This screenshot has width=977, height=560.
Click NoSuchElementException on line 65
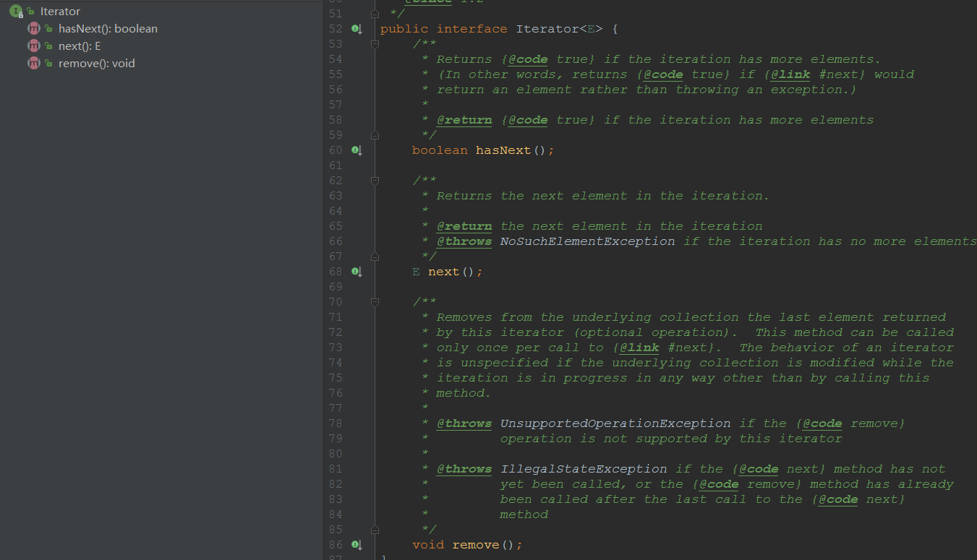point(587,241)
